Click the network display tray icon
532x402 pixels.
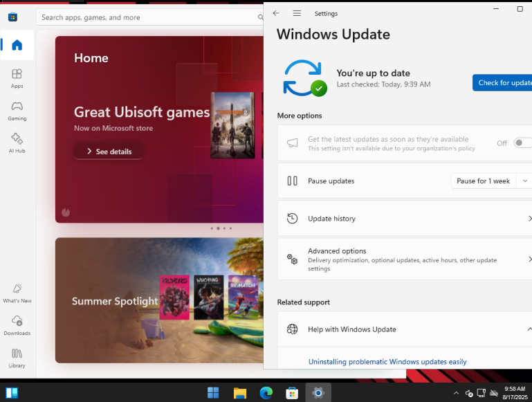481,393
